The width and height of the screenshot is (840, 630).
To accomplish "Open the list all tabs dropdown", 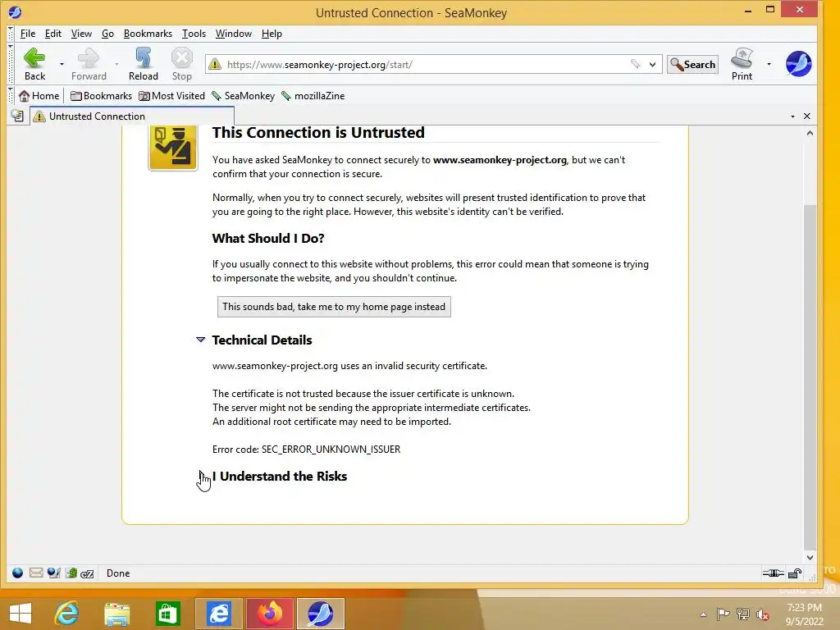I will pos(792,116).
